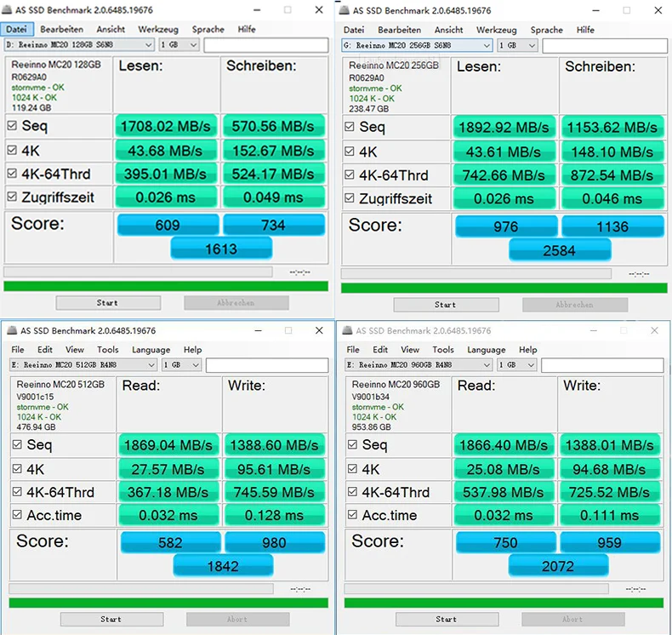This screenshot has width=672, height=635.
Task: Toggle the 4K checkbox in the 256GB window
Action: (350, 152)
